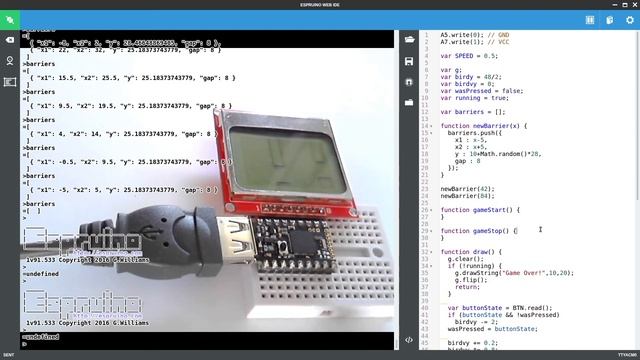Click the 'Game Over!' drawString line
The image size is (640, 360).
pos(514,273)
